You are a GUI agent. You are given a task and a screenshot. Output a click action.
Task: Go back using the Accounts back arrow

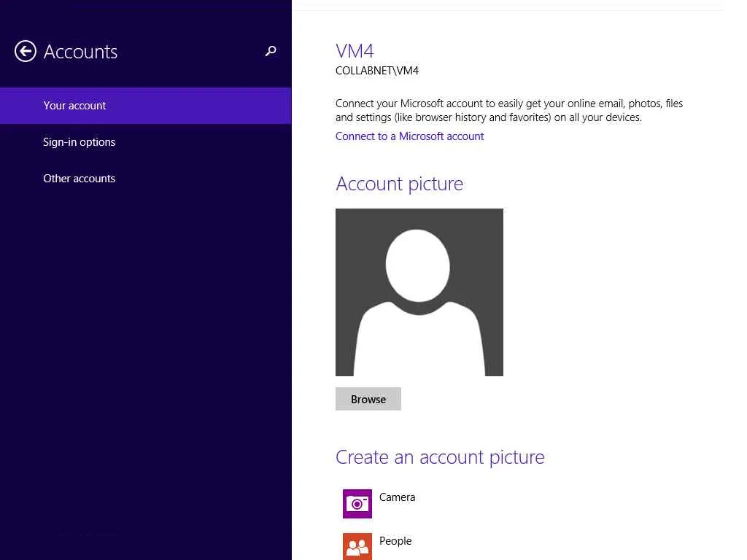point(26,51)
